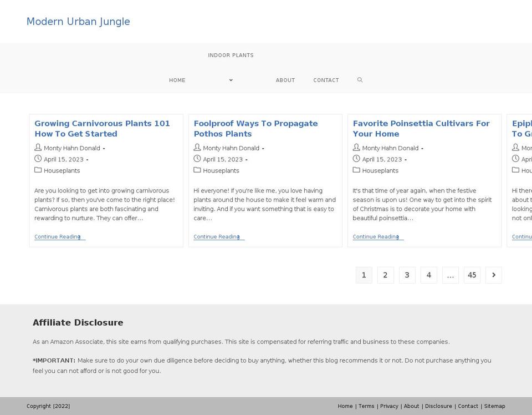The width and height of the screenshot is (532, 415).
Task: Open footer Disclosure link
Action: click(438, 406)
